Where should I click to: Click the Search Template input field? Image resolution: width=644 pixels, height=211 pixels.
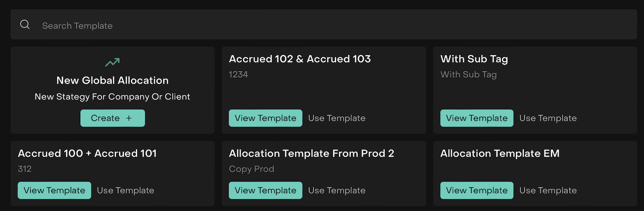click(315, 26)
